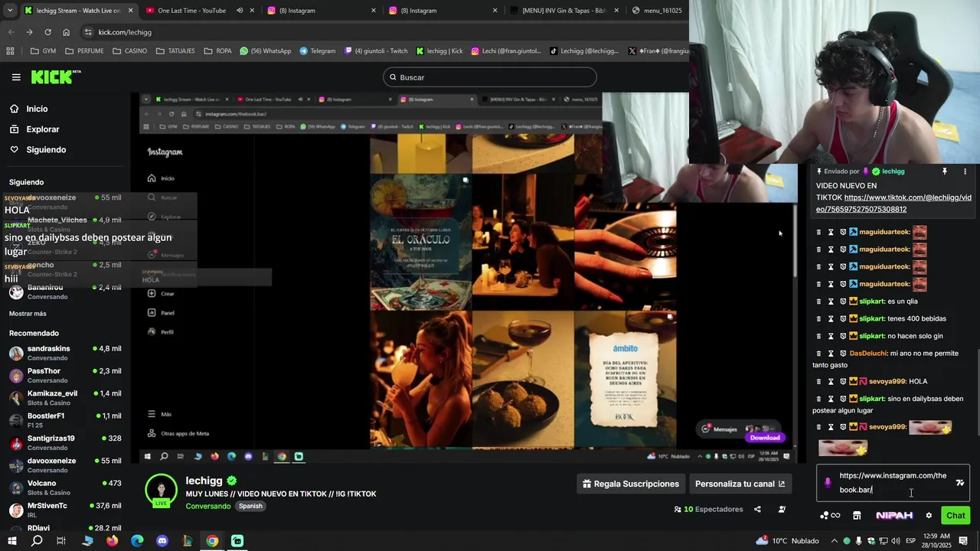Open the WhatsApp bookmark
980x551 pixels.
266,51
